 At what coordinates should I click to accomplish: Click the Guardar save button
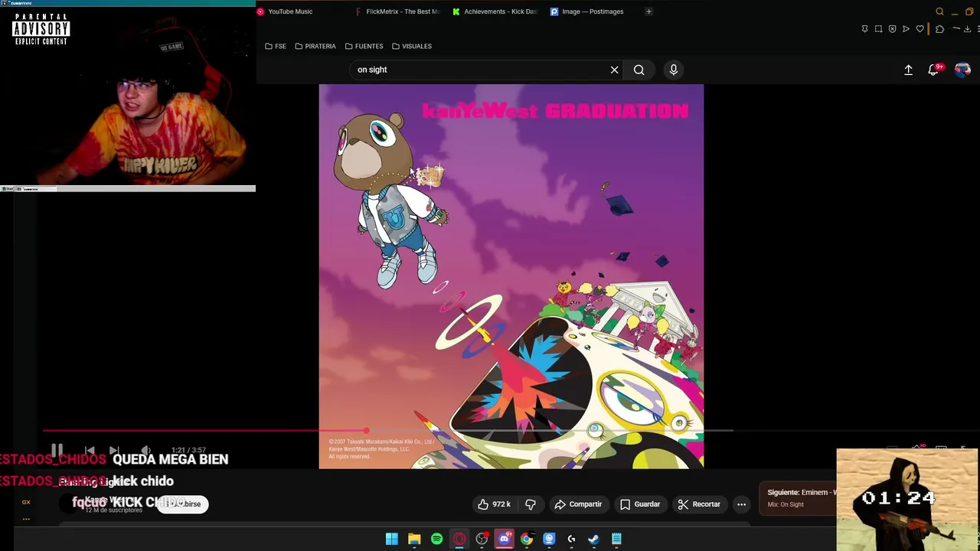click(x=639, y=504)
